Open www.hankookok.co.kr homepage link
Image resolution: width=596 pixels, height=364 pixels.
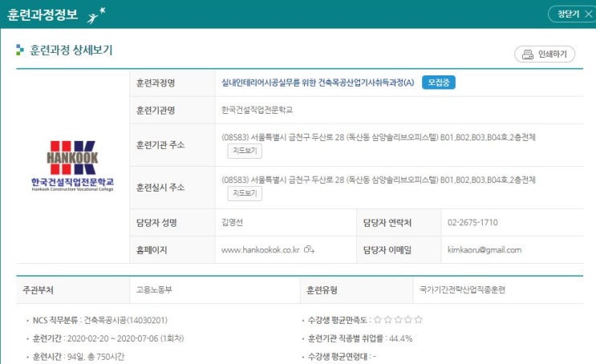261,250
